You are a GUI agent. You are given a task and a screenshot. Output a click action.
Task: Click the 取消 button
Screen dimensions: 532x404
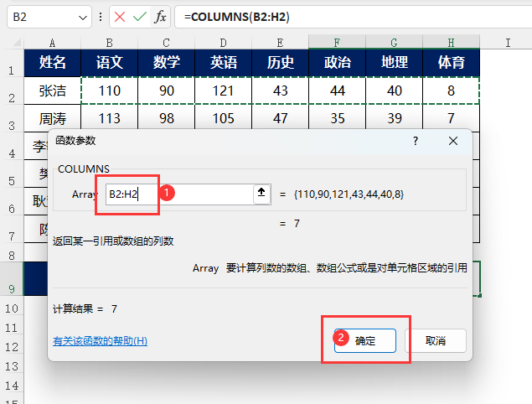pos(436,340)
